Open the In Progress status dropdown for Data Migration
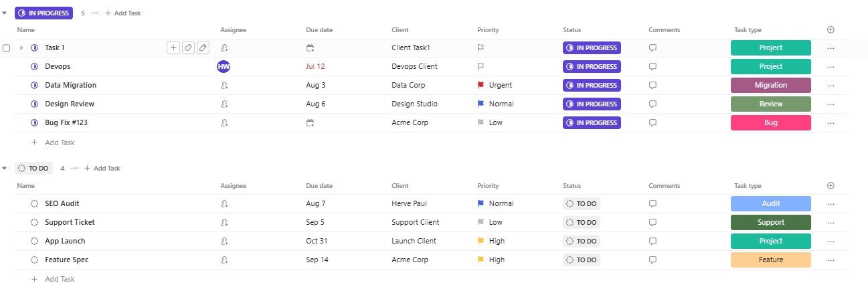Viewport: 868px width, 293px height. coord(592,85)
